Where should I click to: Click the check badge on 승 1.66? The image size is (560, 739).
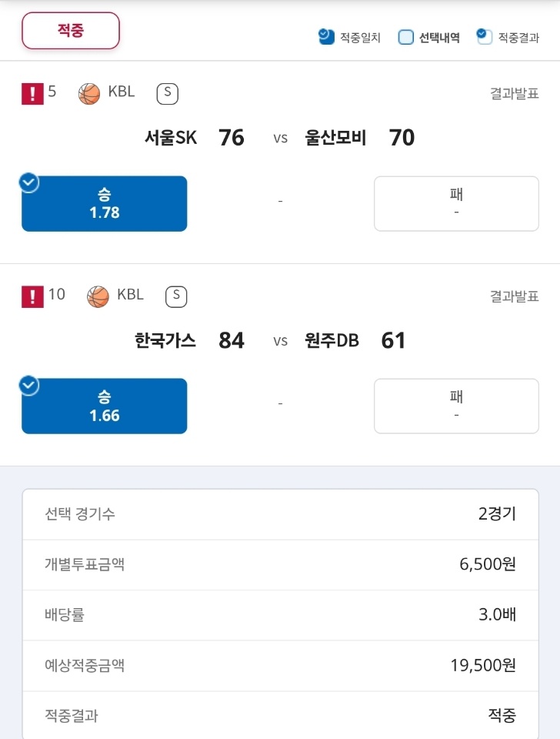pyautogui.click(x=29, y=386)
